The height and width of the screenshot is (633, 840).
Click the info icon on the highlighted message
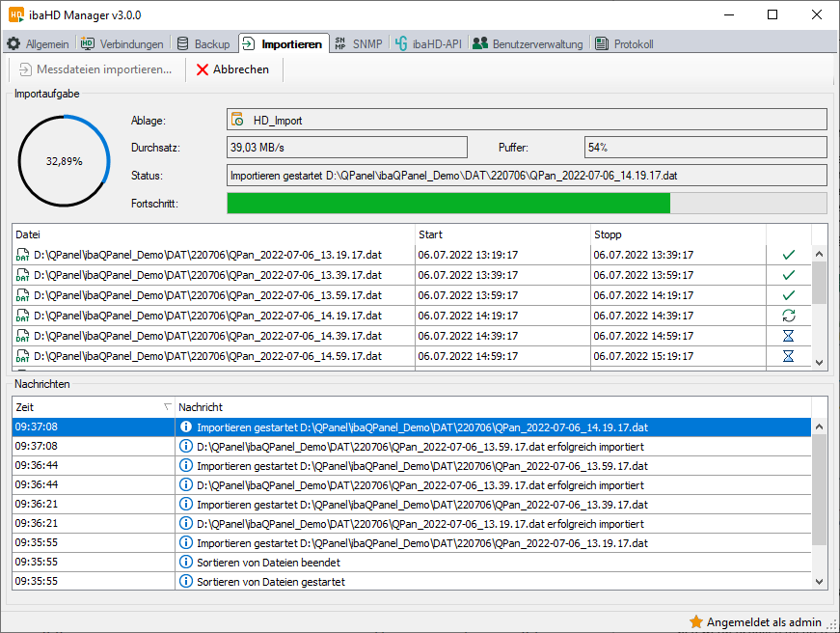pos(187,427)
